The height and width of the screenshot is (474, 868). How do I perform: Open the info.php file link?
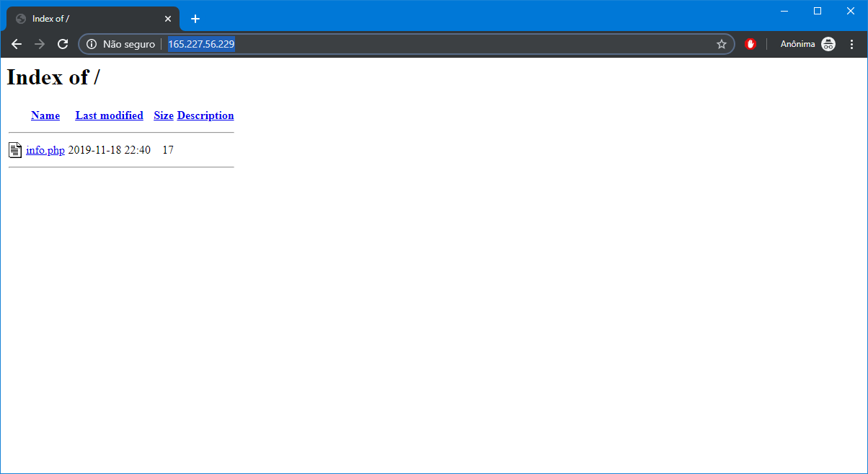pyautogui.click(x=45, y=150)
